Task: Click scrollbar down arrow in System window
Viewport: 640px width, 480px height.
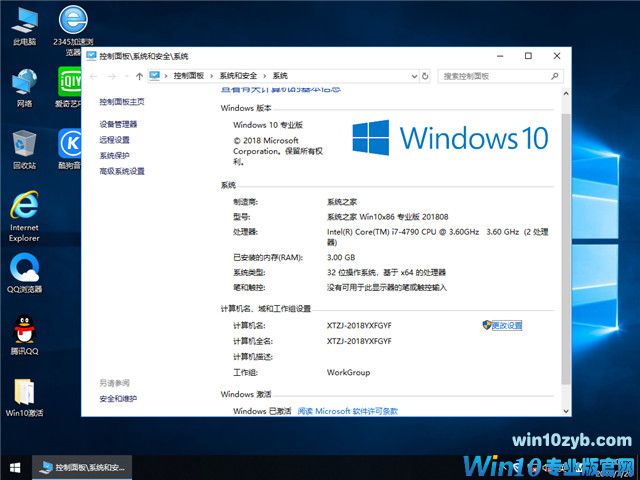Action: (x=566, y=411)
